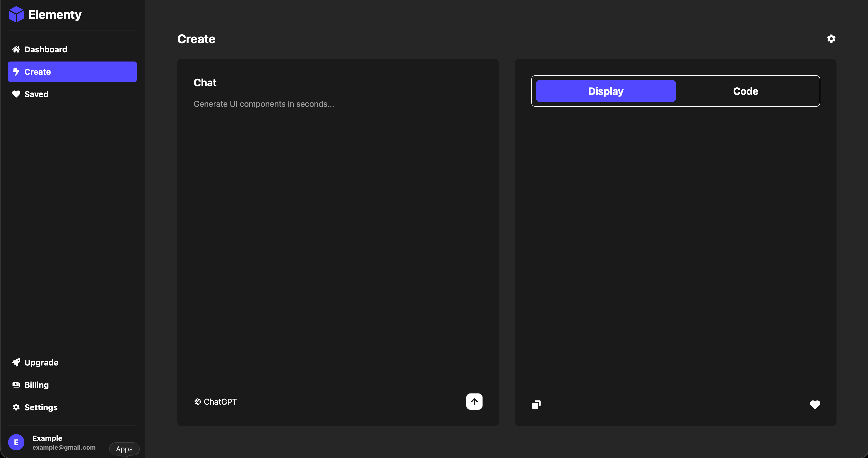Switch to the Code tab

pos(745,91)
